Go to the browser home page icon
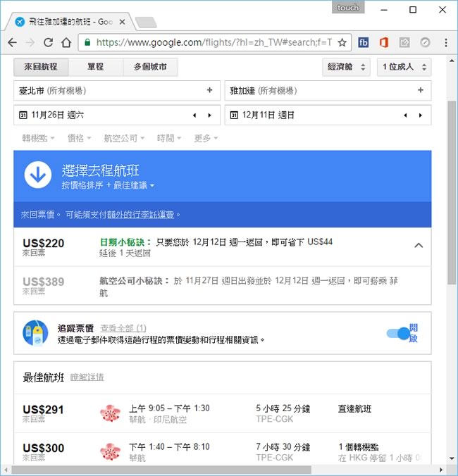Viewport: 458px width, 476px height. [x=66, y=43]
